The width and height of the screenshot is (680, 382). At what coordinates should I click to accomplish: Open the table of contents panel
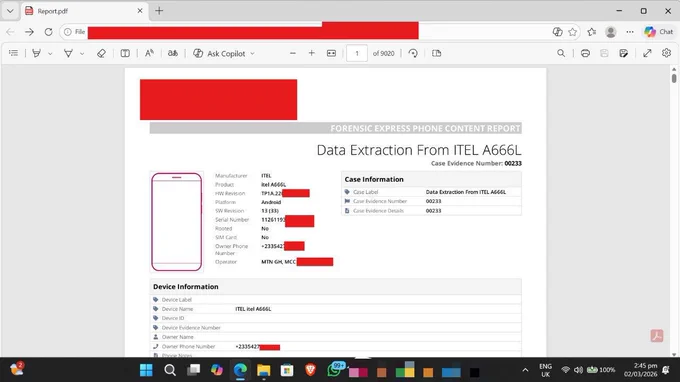13,53
